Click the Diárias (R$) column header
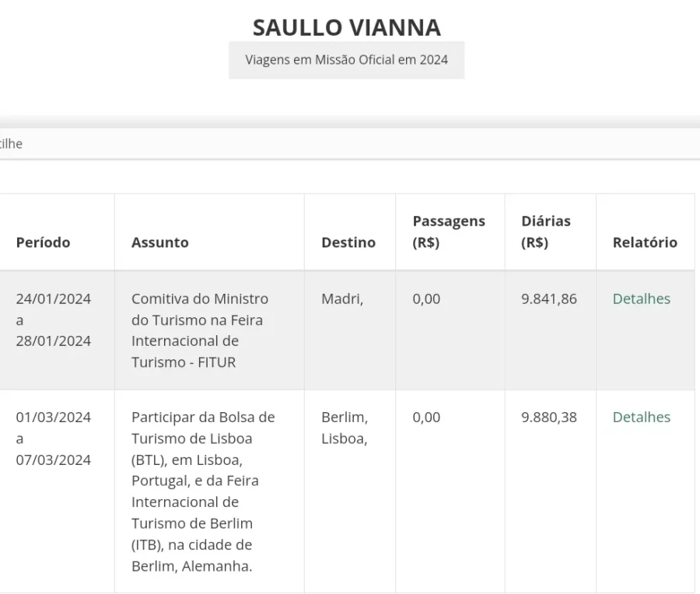The image size is (700, 594). point(545,232)
